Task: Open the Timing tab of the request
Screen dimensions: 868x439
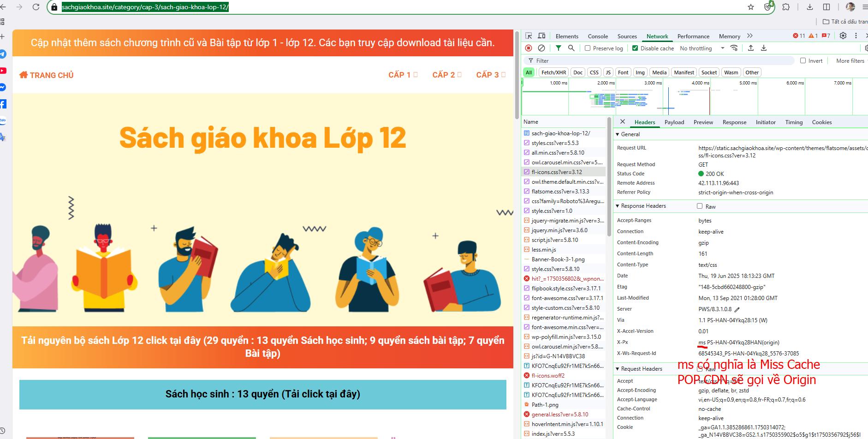Action: pyautogui.click(x=794, y=122)
